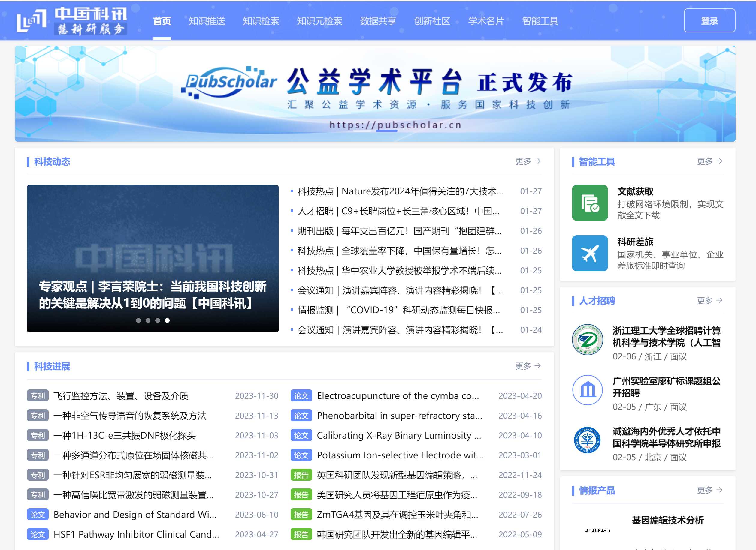Click the Guangzhou Laboratory building icon
756x550 pixels.
click(x=587, y=390)
